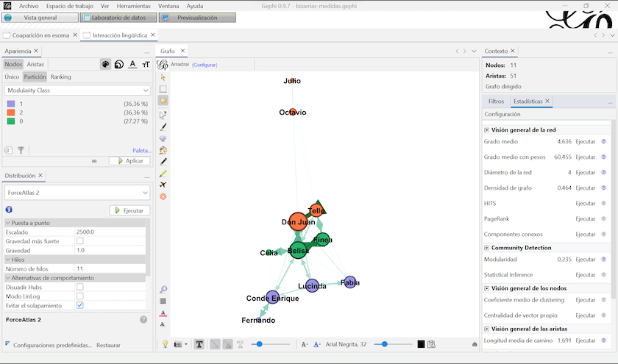Image resolution: width=618 pixels, height=364 pixels.
Task: Toggle node labels with the bold T icon
Action: (x=199, y=344)
